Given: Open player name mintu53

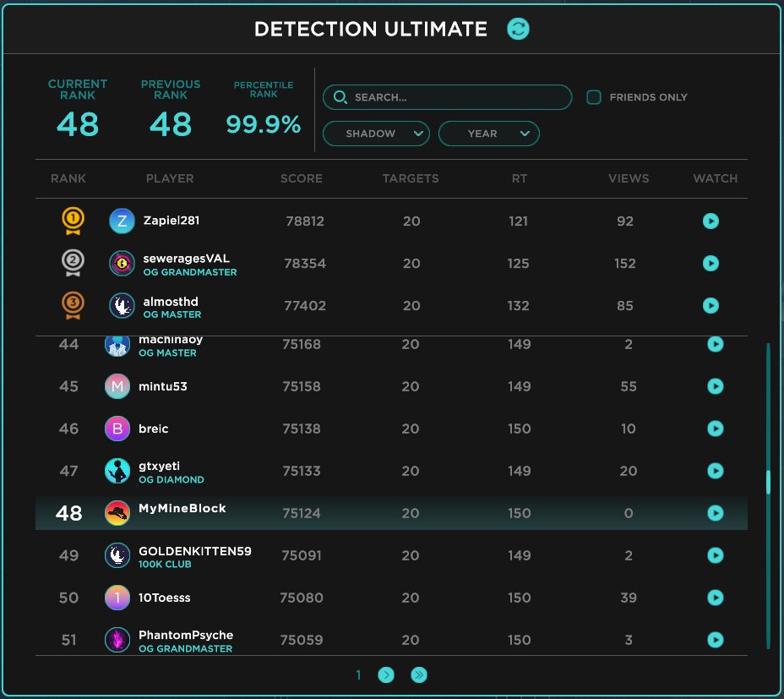Looking at the screenshot, I should (163, 386).
